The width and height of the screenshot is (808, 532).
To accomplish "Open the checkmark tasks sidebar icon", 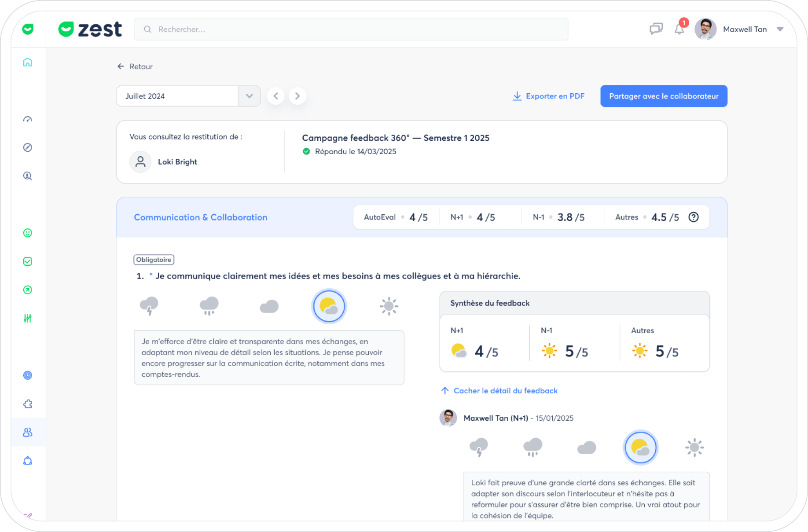I will pos(28,261).
